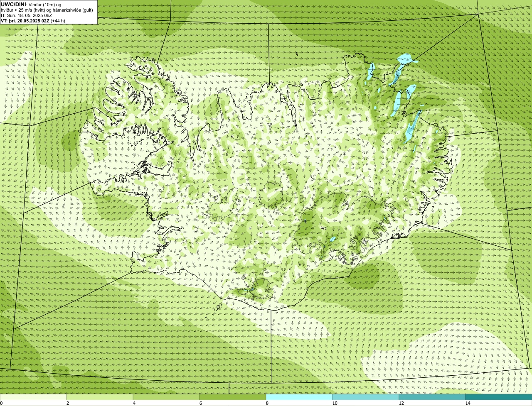Click the legend scale label '8'
The image size is (532, 406).
267,403
